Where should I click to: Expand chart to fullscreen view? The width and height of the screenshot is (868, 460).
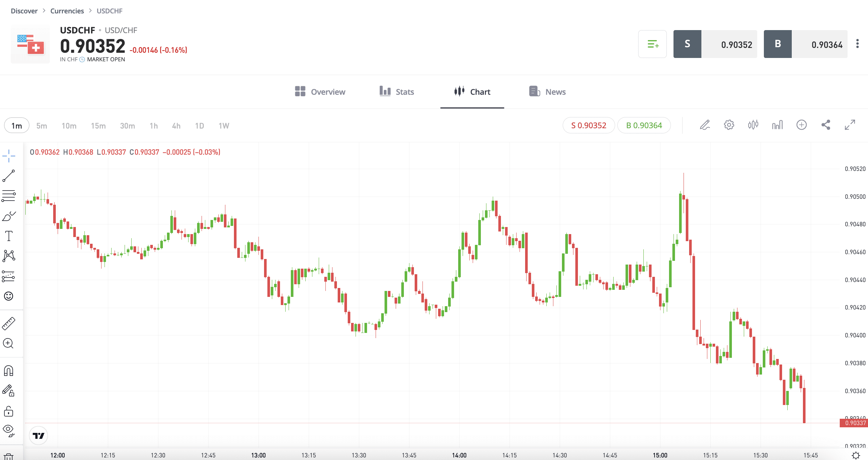pyautogui.click(x=850, y=125)
